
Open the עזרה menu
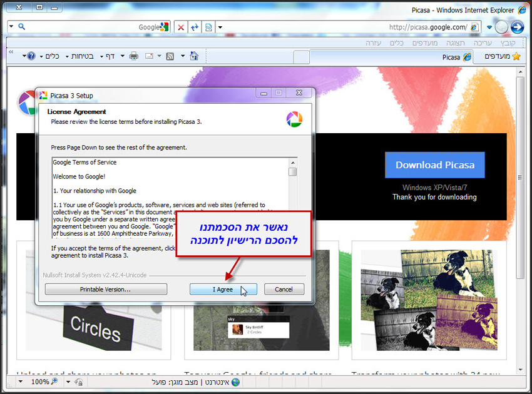373,43
